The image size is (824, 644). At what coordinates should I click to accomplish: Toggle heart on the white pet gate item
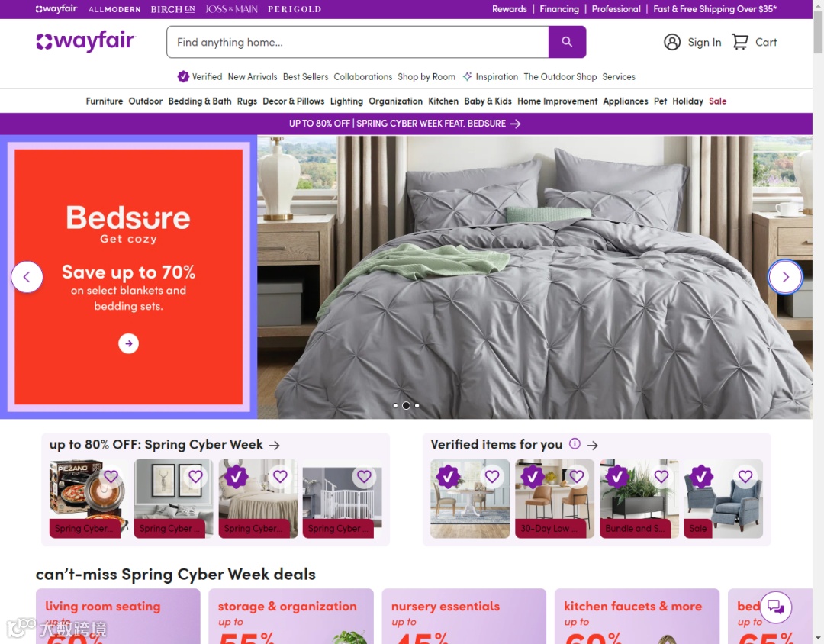point(364,476)
